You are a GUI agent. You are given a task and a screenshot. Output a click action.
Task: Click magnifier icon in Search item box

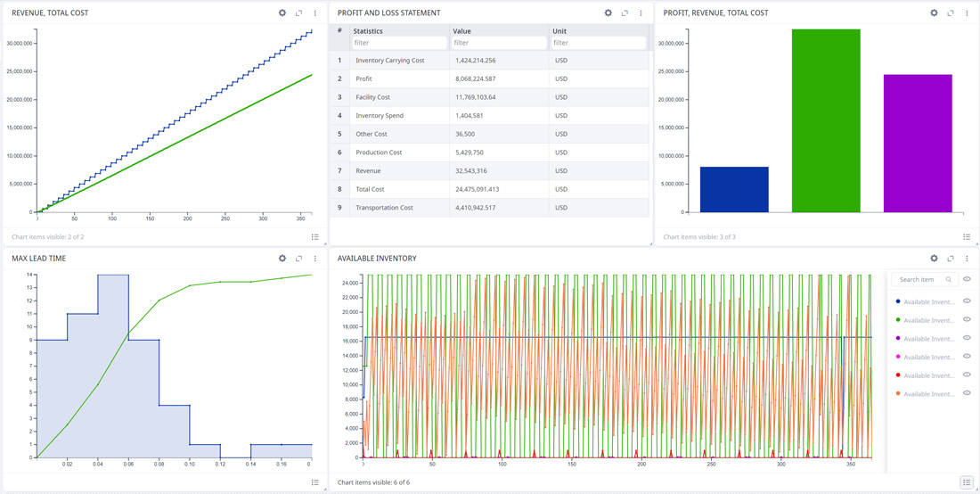click(x=949, y=279)
